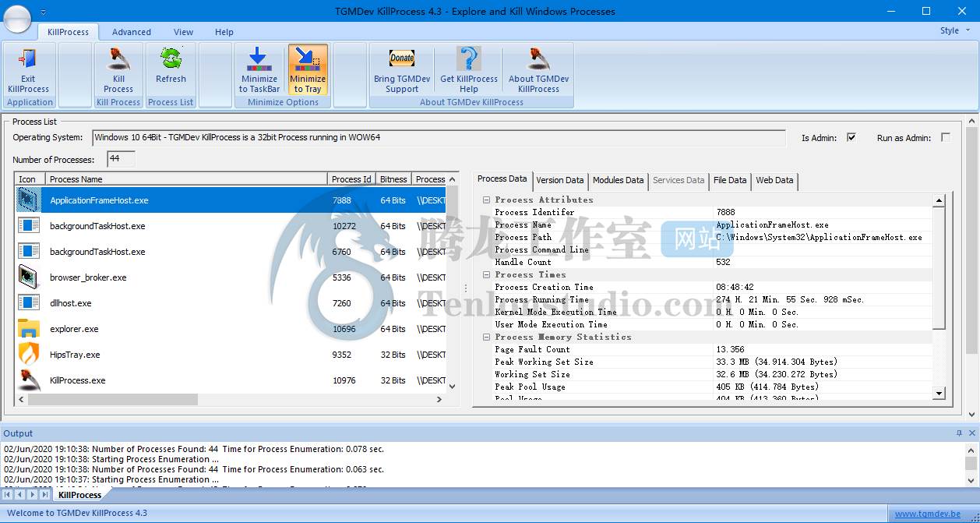Viewport: 980px width, 523px height.
Task: Select the browser_broker.exe row
Action: click(x=231, y=277)
